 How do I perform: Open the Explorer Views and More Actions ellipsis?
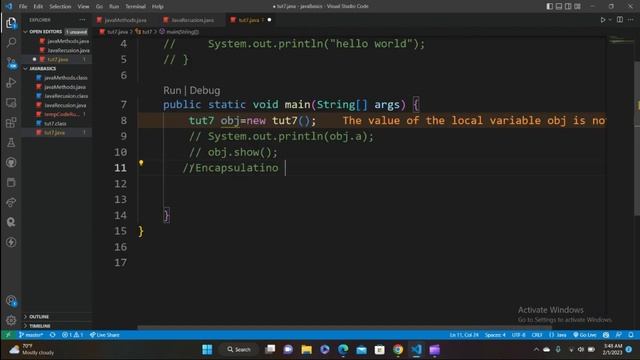point(82,20)
